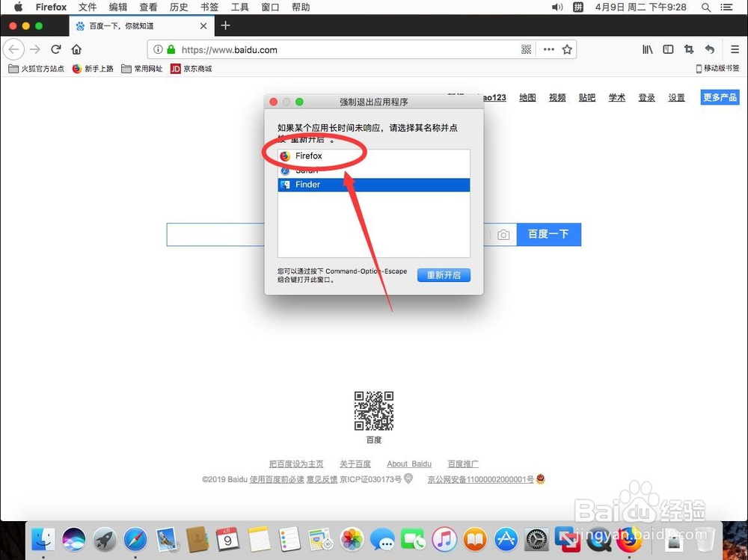This screenshot has height=560, width=748.
Task: Select Firefox in force quit list
Action: pos(373,156)
